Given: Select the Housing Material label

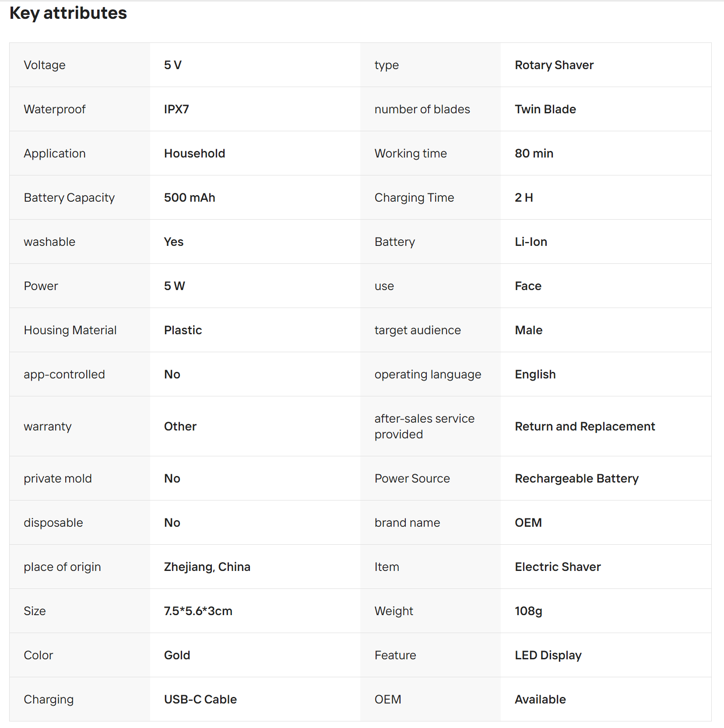Looking at the screenshot, I should [70, 330].
